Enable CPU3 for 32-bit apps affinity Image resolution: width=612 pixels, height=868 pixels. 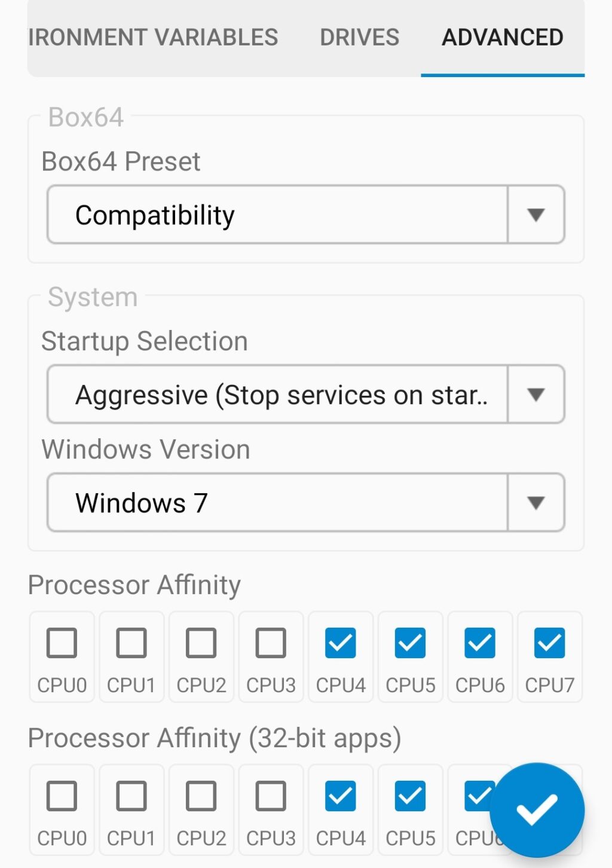[x=270, y=796]
